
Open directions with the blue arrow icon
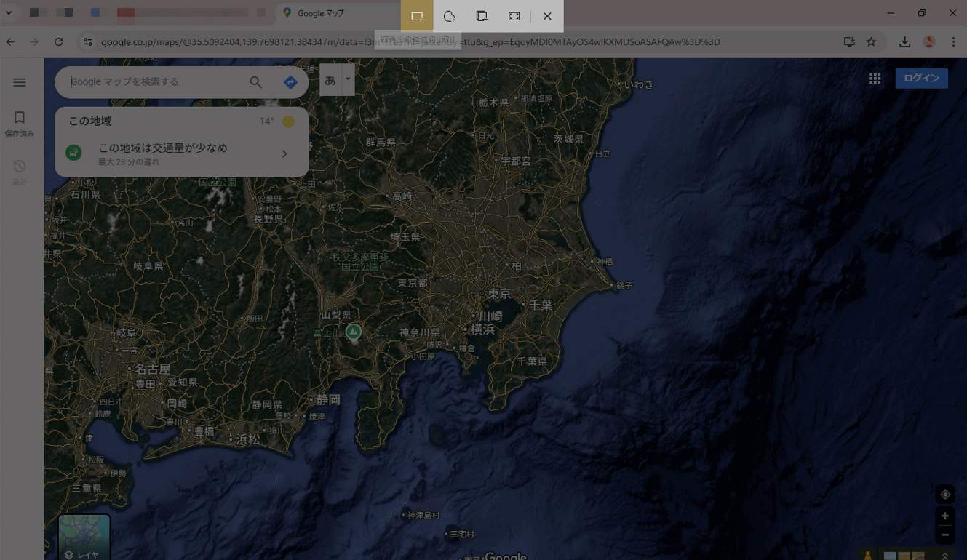(x=290, y=82)
